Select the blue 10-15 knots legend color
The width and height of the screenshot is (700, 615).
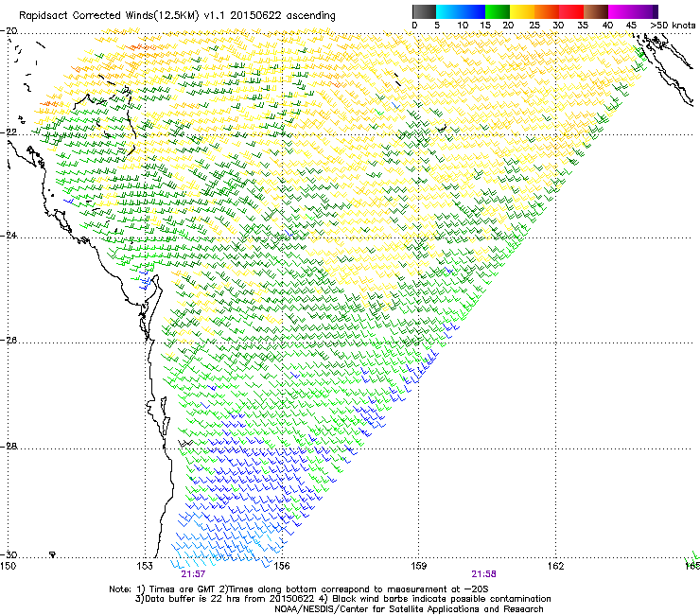(473, 11)
